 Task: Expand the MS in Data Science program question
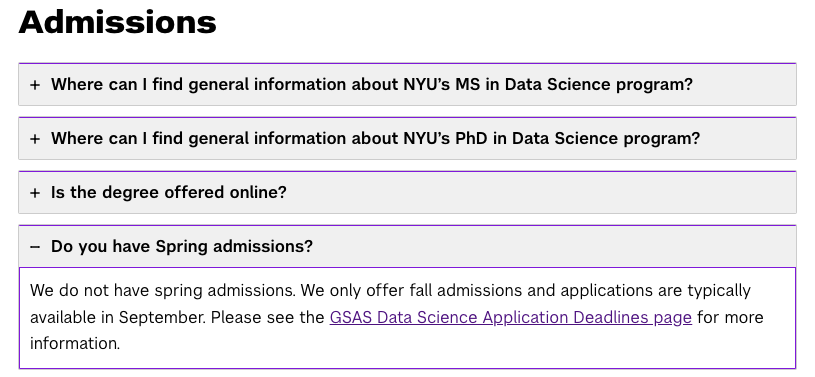point(408,85)
